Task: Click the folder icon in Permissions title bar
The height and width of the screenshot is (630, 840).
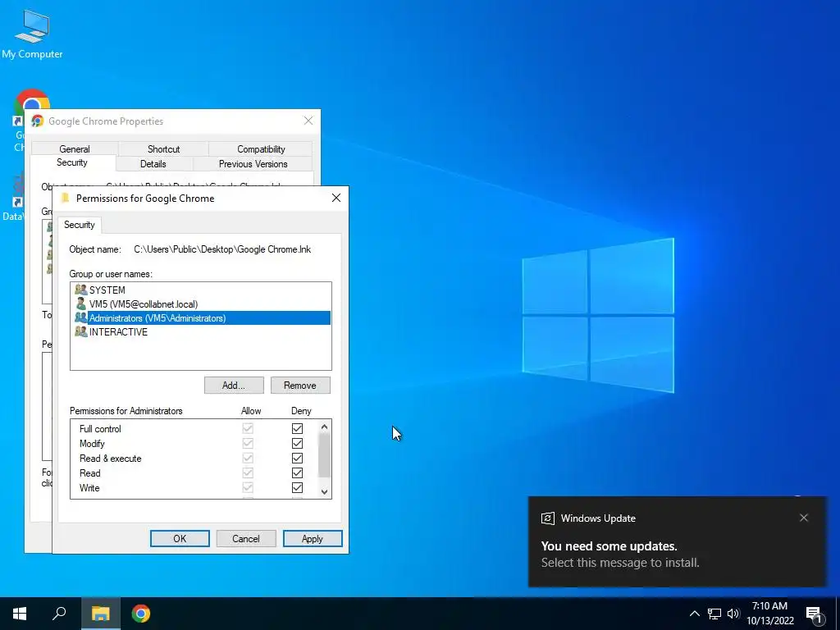Action: (x=66, y=198)
